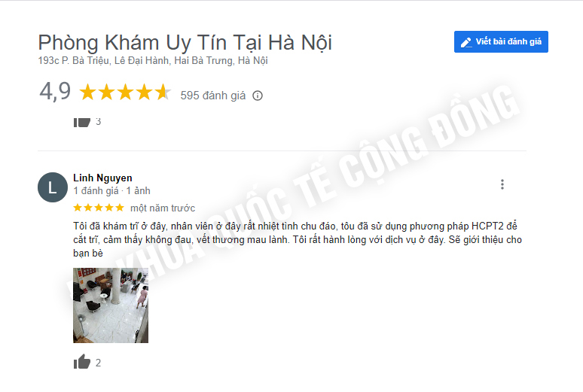The image size is (583, 392).
Task: Open the three-dot menu for Linh Nguyen's review
Action: (502, 184)
